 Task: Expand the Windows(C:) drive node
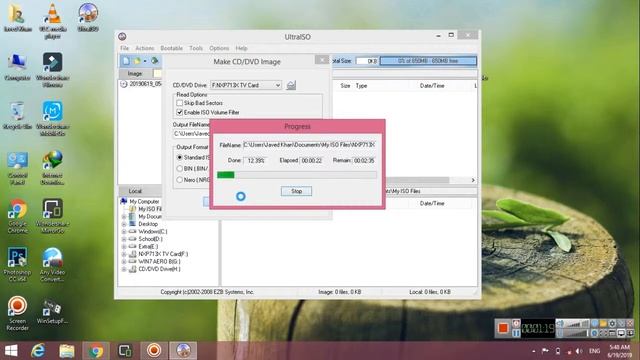(x=124, y=231)
